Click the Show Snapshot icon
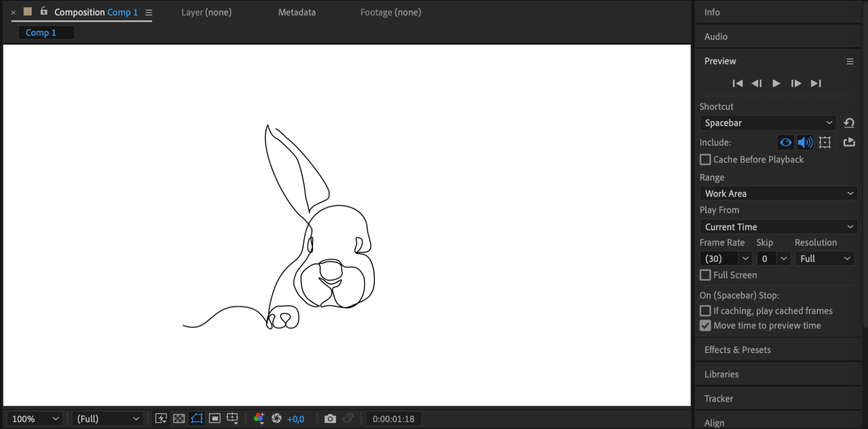This screenshot has width=868, height=429. pyautogui.click(x=348, y=418)
